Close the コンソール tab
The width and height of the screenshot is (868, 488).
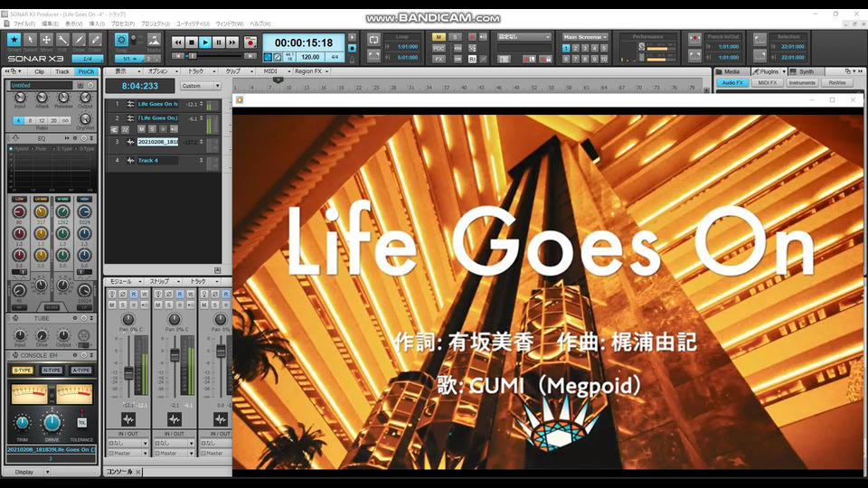(x=138, y=472)
